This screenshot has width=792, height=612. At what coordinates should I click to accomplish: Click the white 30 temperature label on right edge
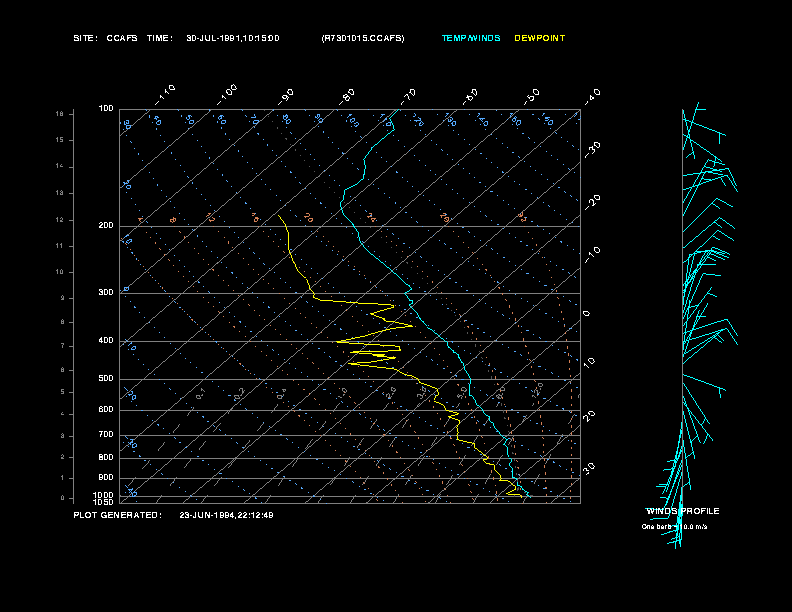click(x=589, y=469)
